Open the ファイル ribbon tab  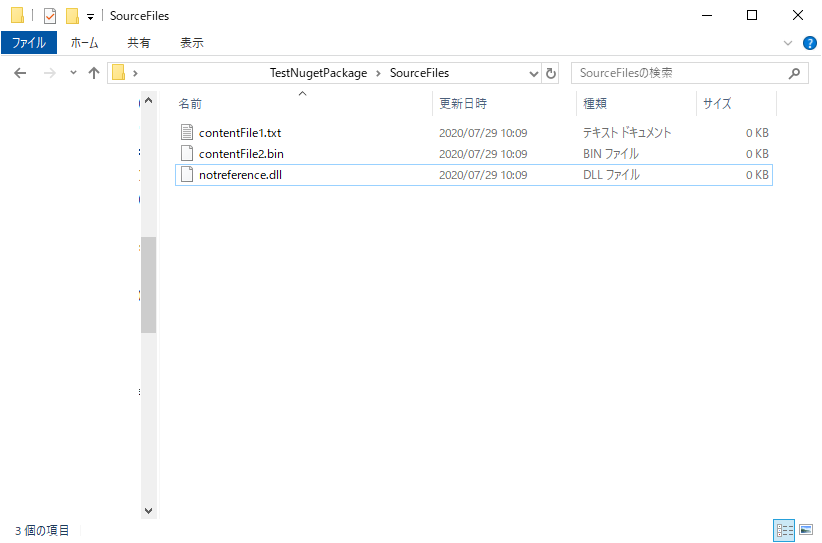coord(29,42)
